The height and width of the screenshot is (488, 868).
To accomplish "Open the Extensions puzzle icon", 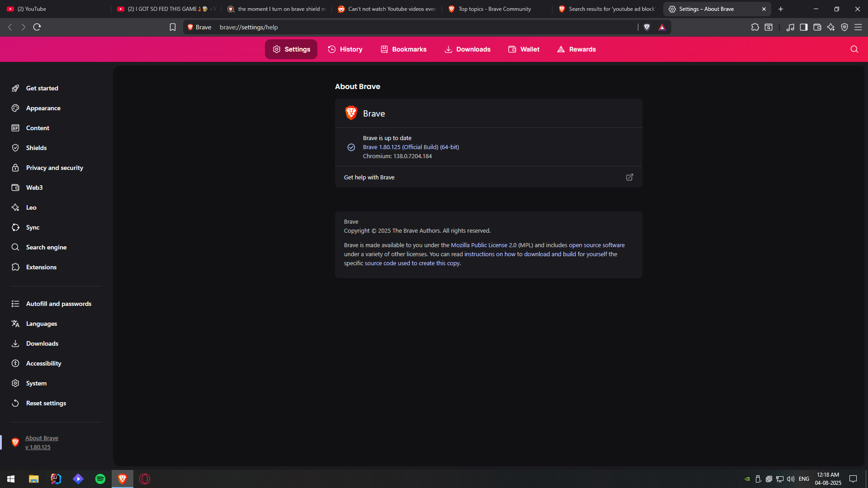I will [755, 27].
